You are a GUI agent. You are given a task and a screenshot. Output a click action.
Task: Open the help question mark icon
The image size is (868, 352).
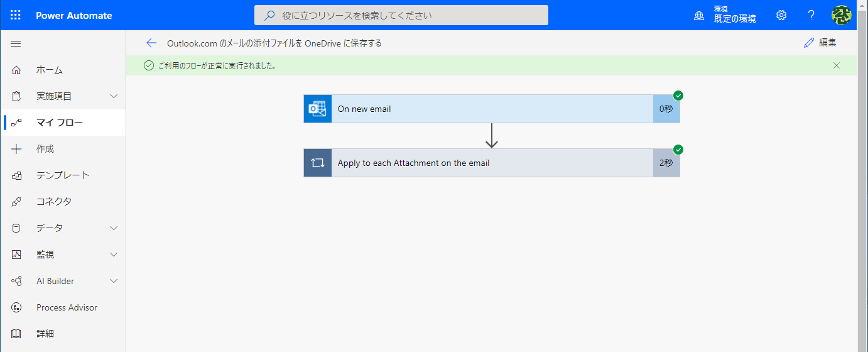point(811,15)
